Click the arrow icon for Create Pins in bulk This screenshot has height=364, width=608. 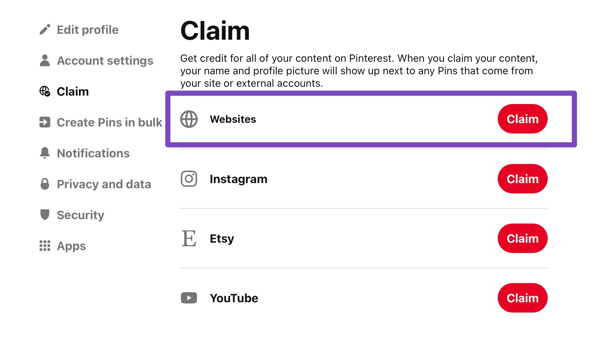pyautogui.click(x=45, y=122)
